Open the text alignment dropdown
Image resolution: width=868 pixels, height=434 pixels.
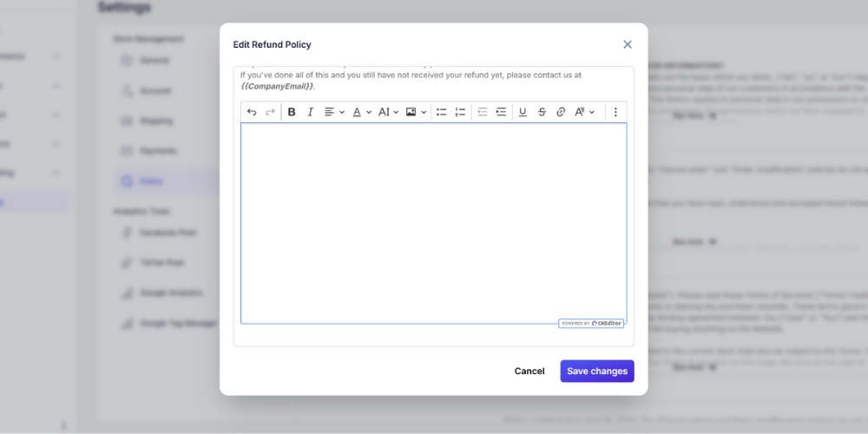(x=334, y=112)
